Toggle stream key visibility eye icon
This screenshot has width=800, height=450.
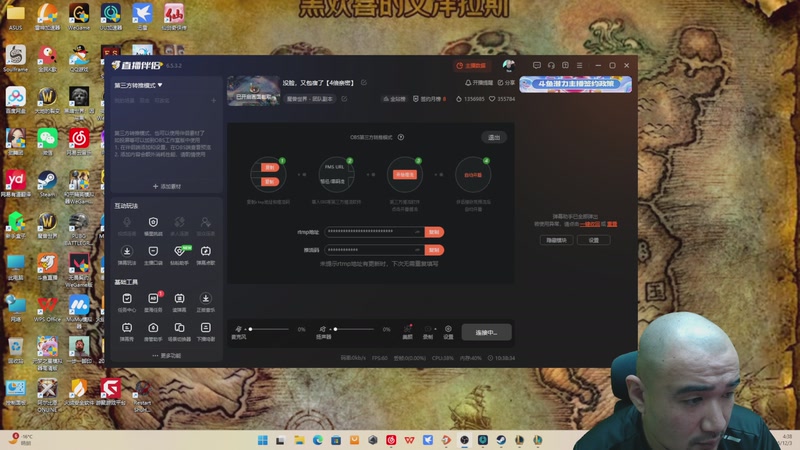[417, 250]
